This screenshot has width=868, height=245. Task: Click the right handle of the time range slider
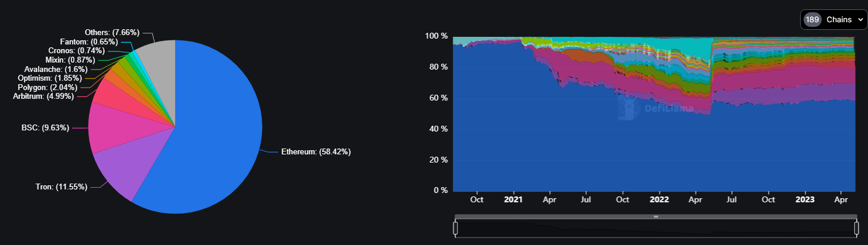tap(856, 228)
